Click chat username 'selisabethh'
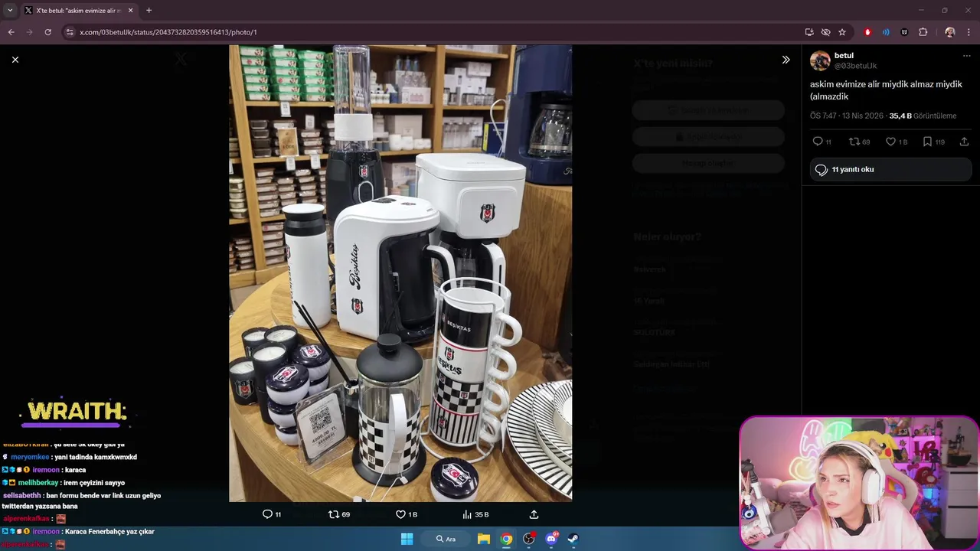 coord(22,496)
